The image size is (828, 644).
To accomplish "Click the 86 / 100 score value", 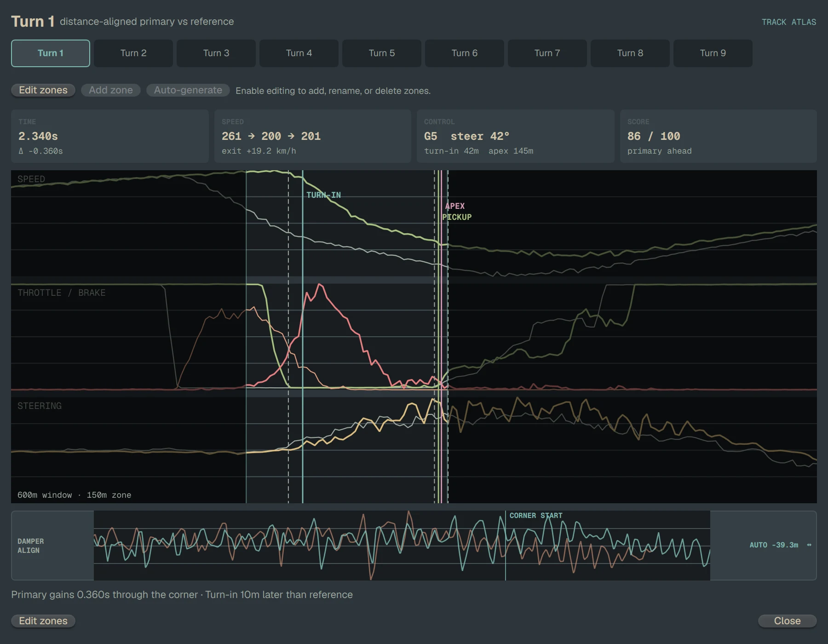I will tap(654, 136).
